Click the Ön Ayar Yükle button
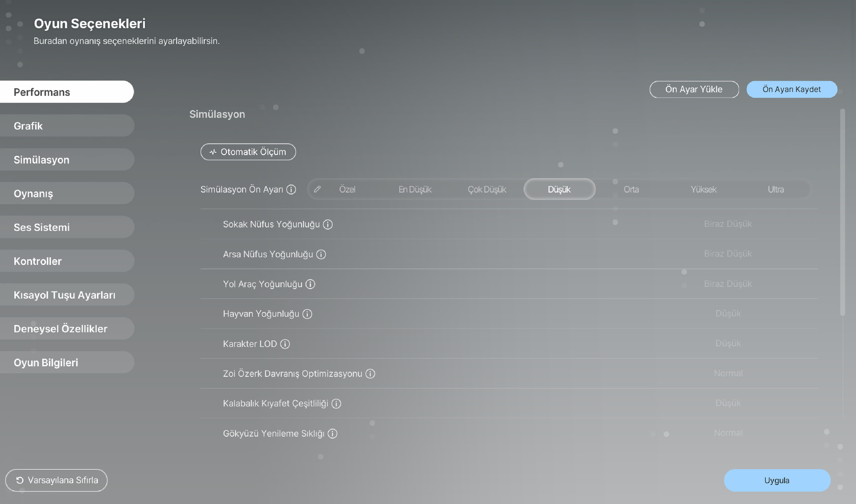Image resolution: width=856 pixels, height=504 pixels. 694,89
